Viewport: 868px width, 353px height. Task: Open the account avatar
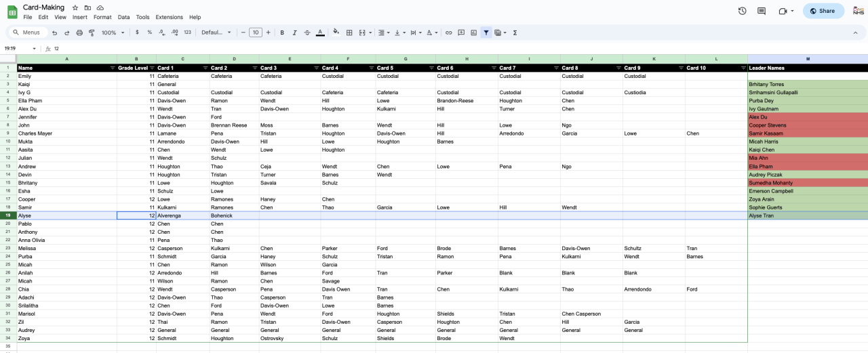(858, 10)
